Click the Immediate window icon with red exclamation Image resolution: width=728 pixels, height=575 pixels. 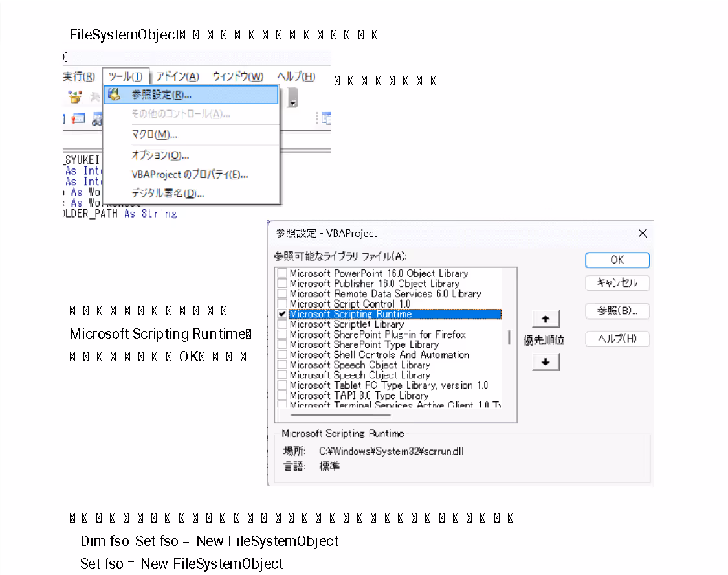click(x=78, y=119)
